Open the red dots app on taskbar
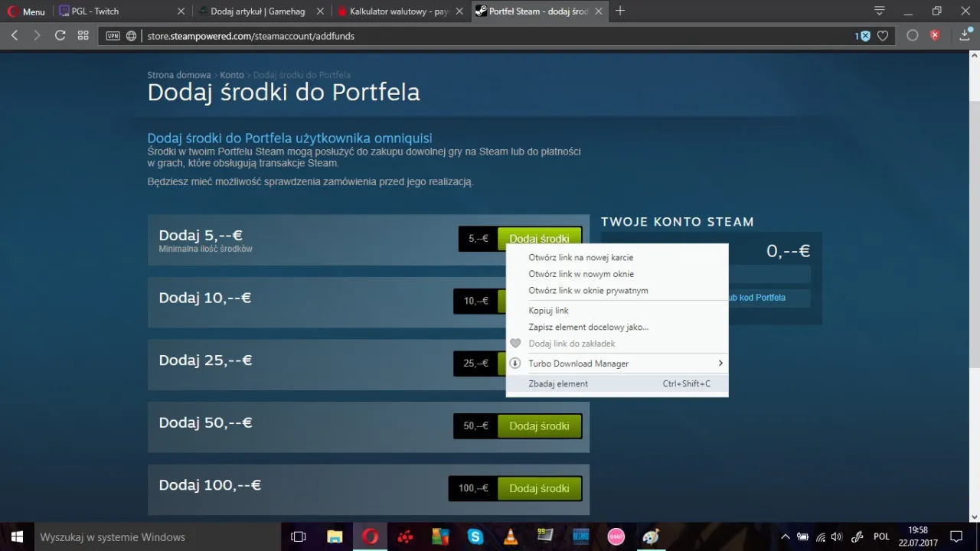The image size is (980, 551). pos(405,537)
